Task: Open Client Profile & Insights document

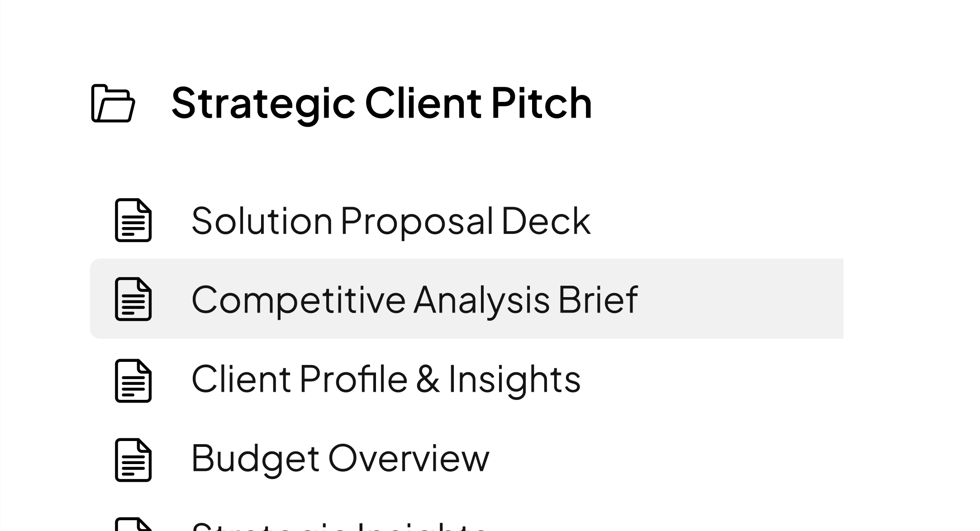Action: 385,379
